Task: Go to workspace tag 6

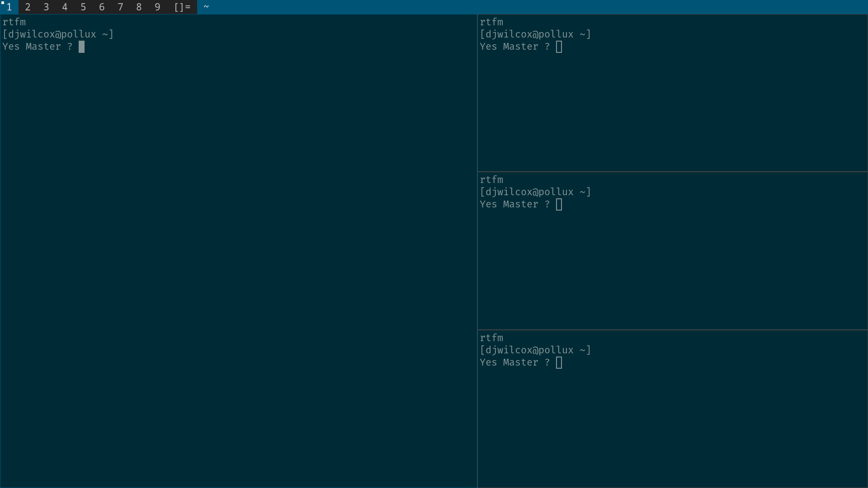Action: (102, 7)
